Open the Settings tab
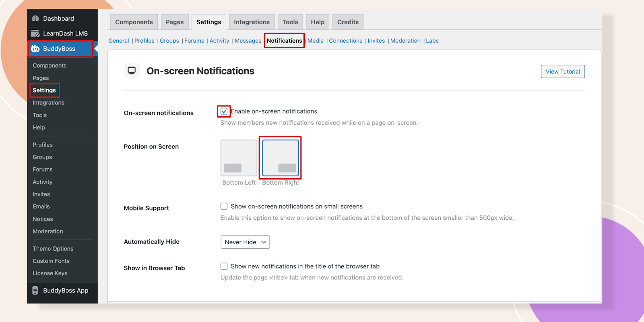The width and height of the screenshot is (644, 322). [209, 22]
